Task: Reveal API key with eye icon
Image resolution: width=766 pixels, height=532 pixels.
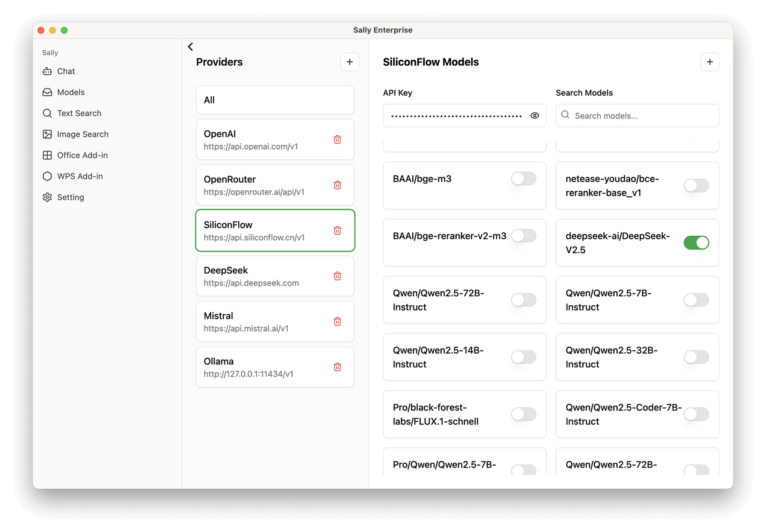Action: pyautogui.click(x=535, y=115)
